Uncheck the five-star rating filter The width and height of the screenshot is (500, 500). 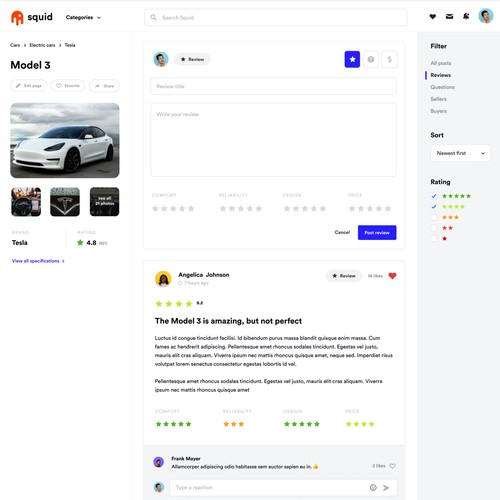(434, 196)
